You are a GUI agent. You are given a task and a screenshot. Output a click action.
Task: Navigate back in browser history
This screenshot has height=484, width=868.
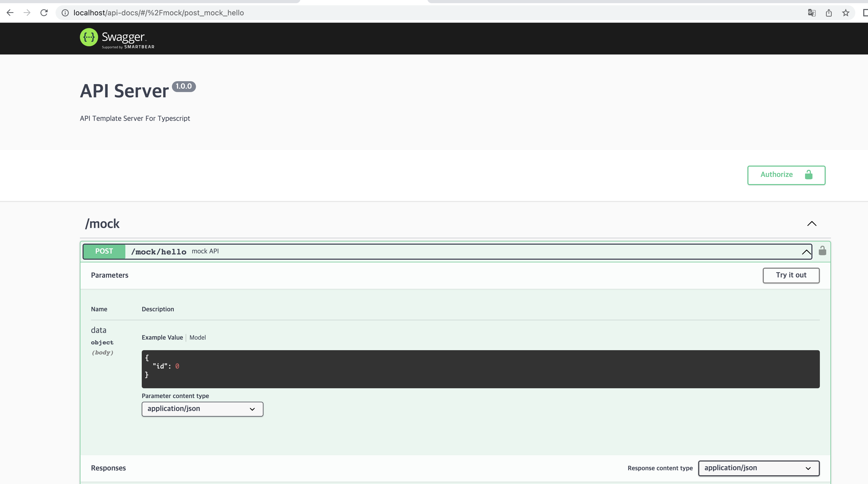coord(10,13)
